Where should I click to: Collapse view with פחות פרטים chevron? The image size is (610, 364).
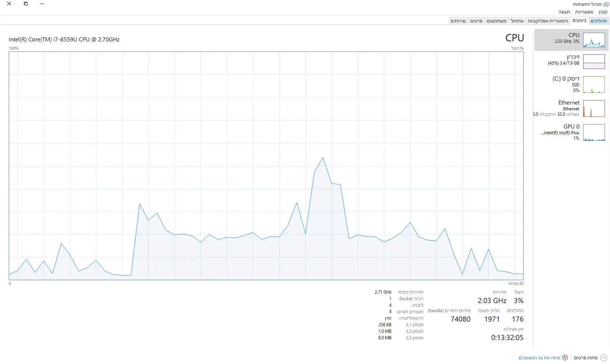(603, 357)
